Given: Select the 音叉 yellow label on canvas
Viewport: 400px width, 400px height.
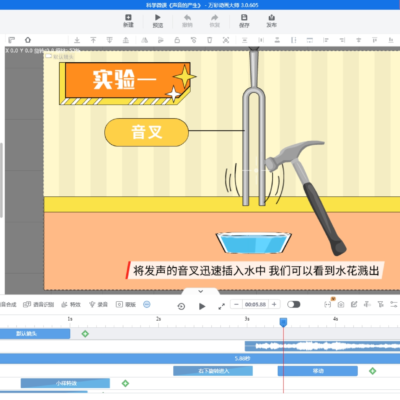Looking at the screenshot, I should tap(146, 132).
